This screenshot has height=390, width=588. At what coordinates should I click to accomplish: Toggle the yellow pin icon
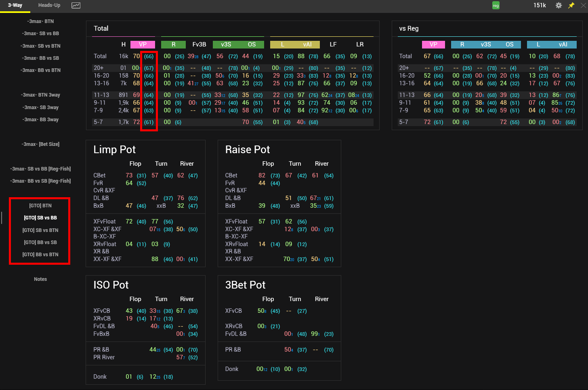coord(571,5)
